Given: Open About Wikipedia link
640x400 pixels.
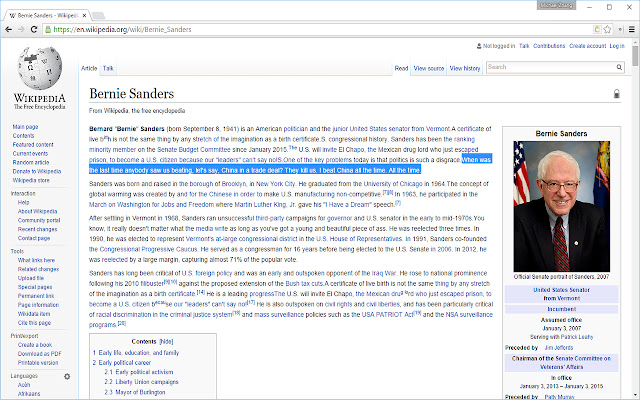Looking at the screenshot, I should pos(38,211).
